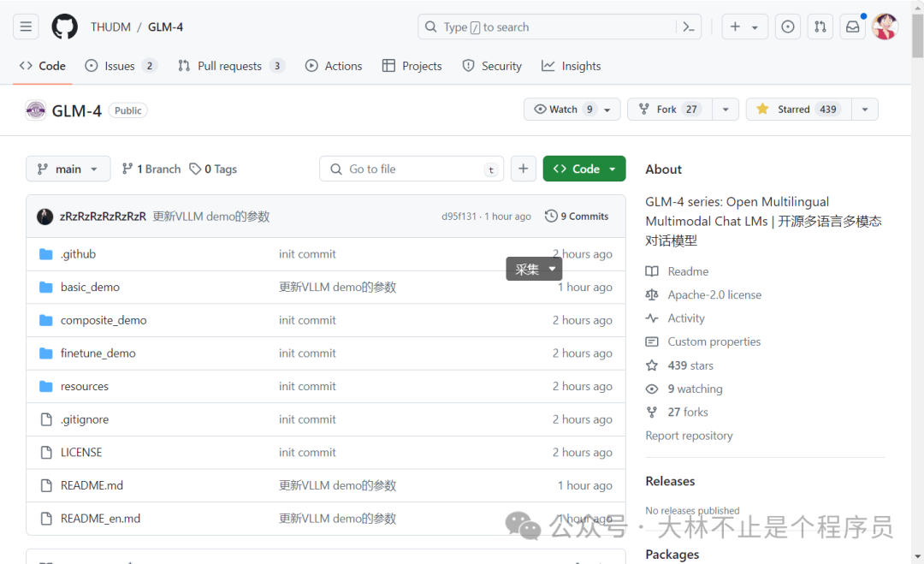924x564 pixels.
Task: Click the LICENSE file icon
Action: click(46, 452)
